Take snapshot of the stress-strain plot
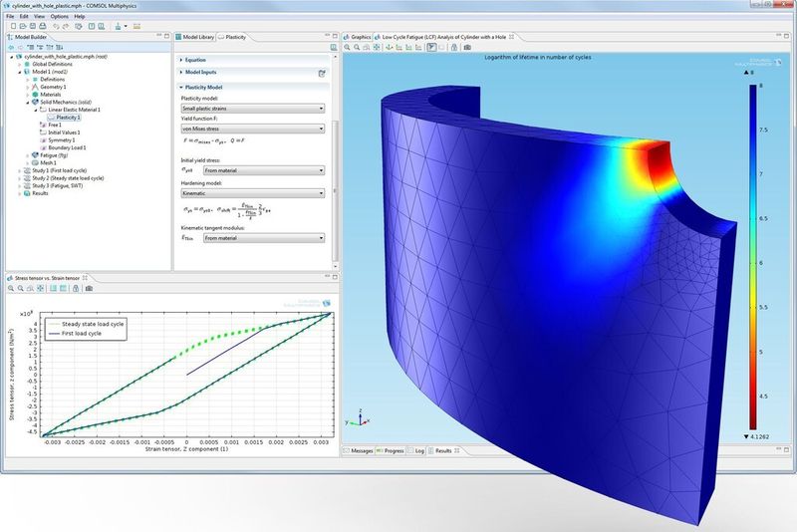Viewport: 797px width, 532px height. (x=89, y=289)
